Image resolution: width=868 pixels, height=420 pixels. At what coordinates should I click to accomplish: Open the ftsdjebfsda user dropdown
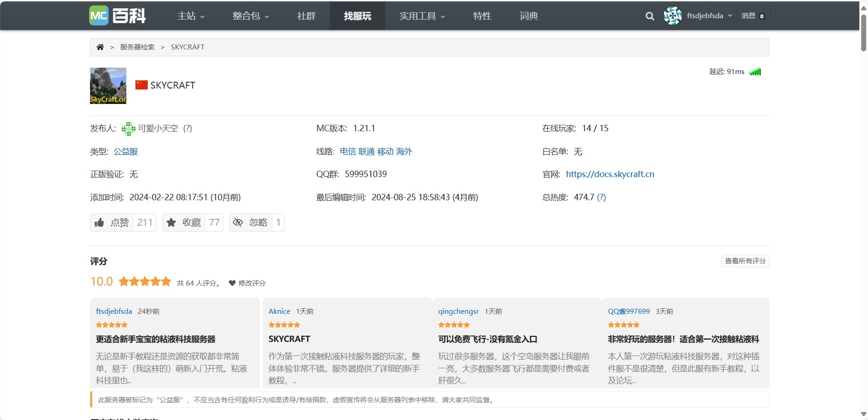[710, 16]
